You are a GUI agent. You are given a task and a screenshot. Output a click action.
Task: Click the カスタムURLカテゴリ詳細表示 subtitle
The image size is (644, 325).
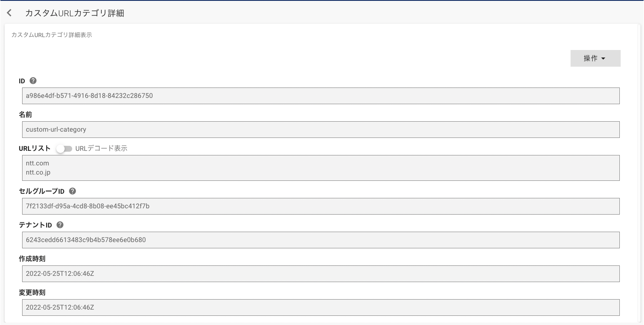(52, 35)
